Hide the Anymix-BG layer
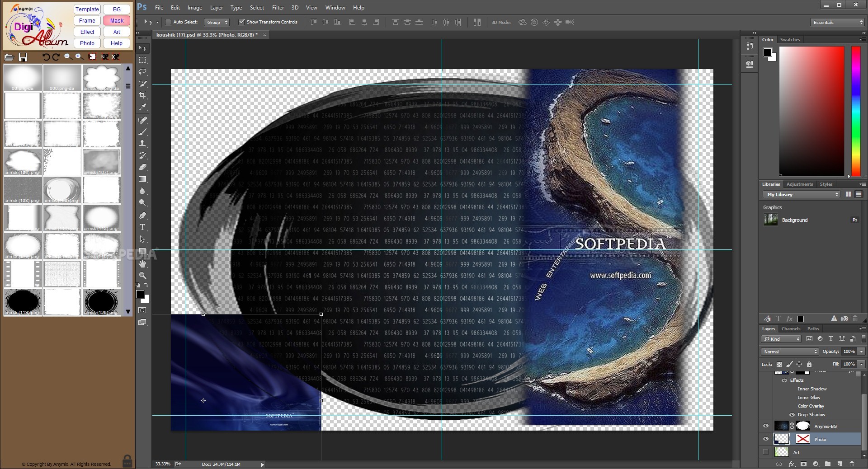Screen dimensions: 868x469 (765, 426)
